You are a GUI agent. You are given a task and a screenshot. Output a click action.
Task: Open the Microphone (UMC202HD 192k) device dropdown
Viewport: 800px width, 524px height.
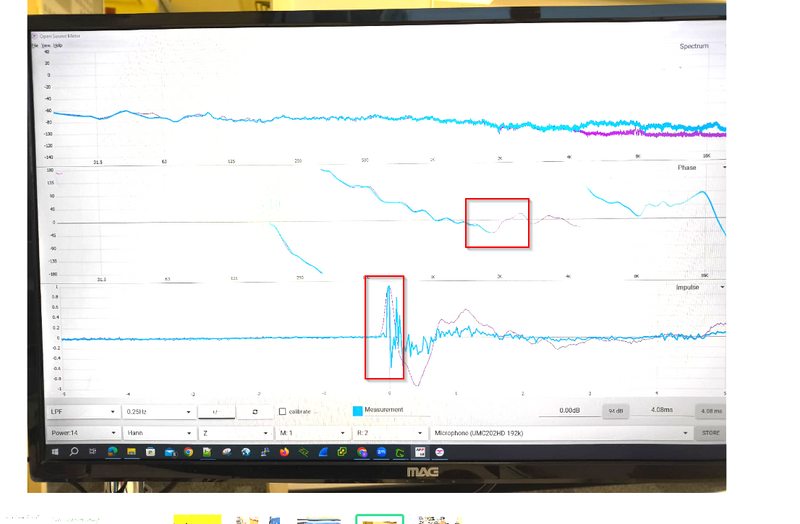pyautogui.click(x=560, y=433)
